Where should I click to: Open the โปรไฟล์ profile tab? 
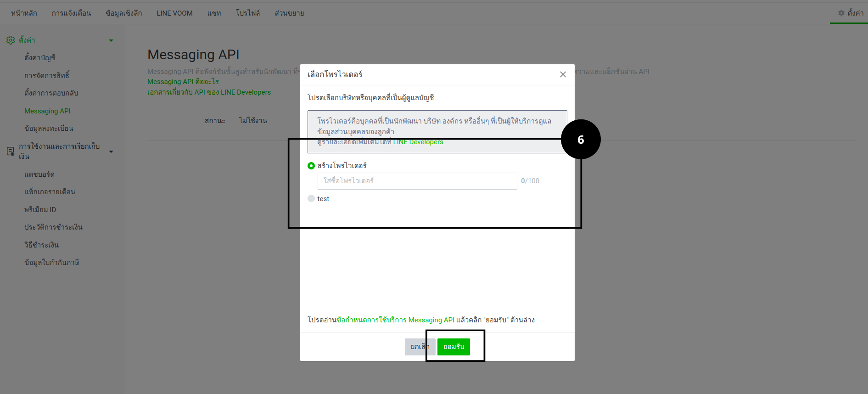248,13
